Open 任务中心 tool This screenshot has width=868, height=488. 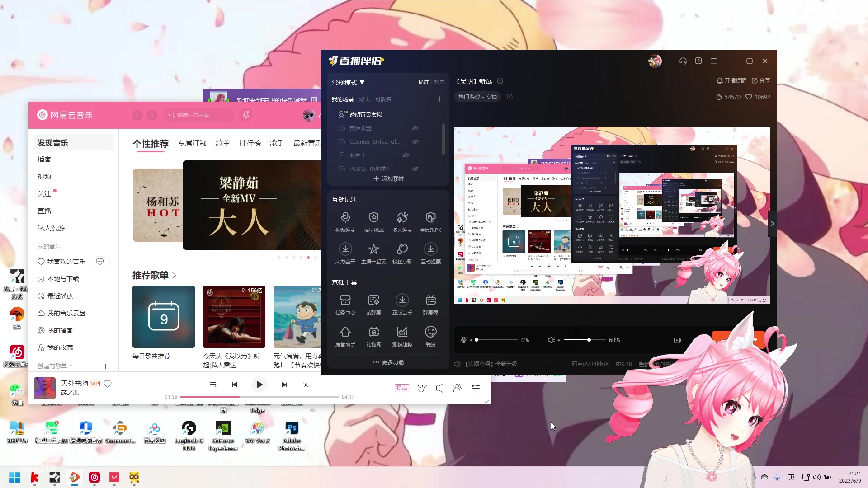click(x=345, y=305)
